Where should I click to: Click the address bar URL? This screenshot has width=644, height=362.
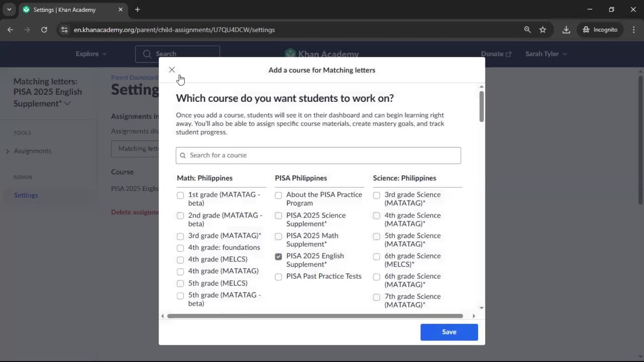pyautogui.click(x=174, y=29)
